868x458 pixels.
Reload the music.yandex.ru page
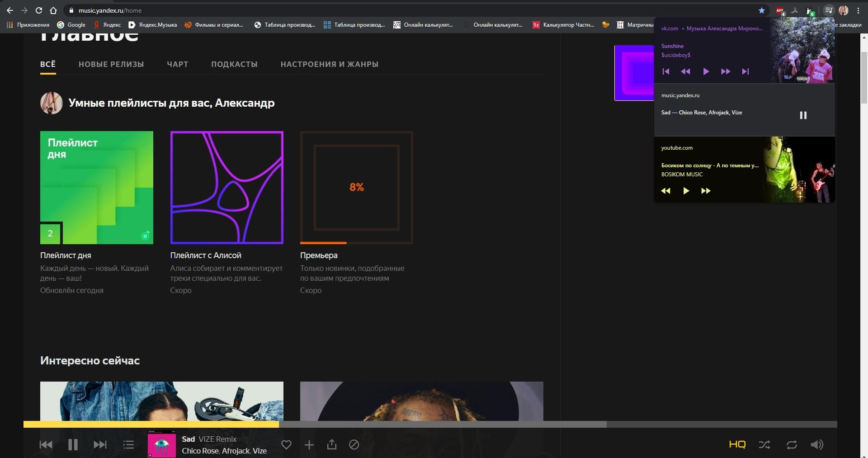pyautogui.click(x=39, y=10)
